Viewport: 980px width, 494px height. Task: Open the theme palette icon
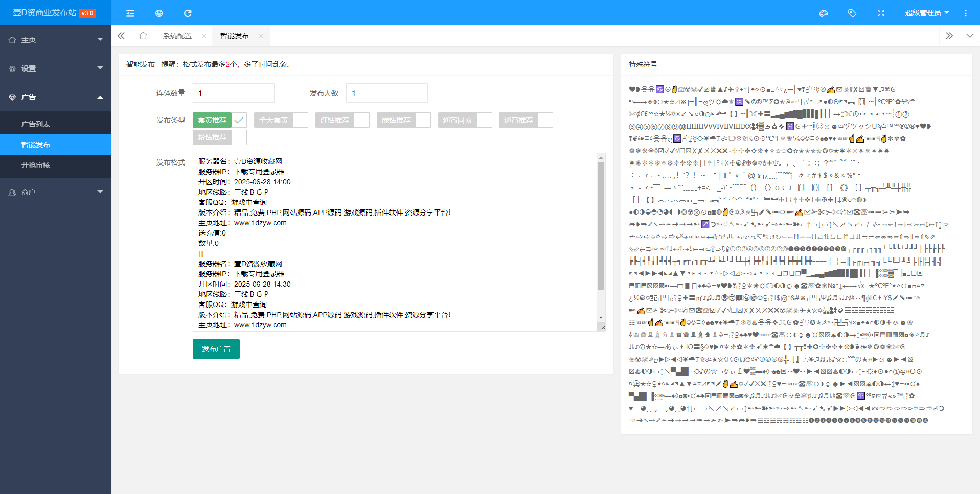[x=823, y=13]
